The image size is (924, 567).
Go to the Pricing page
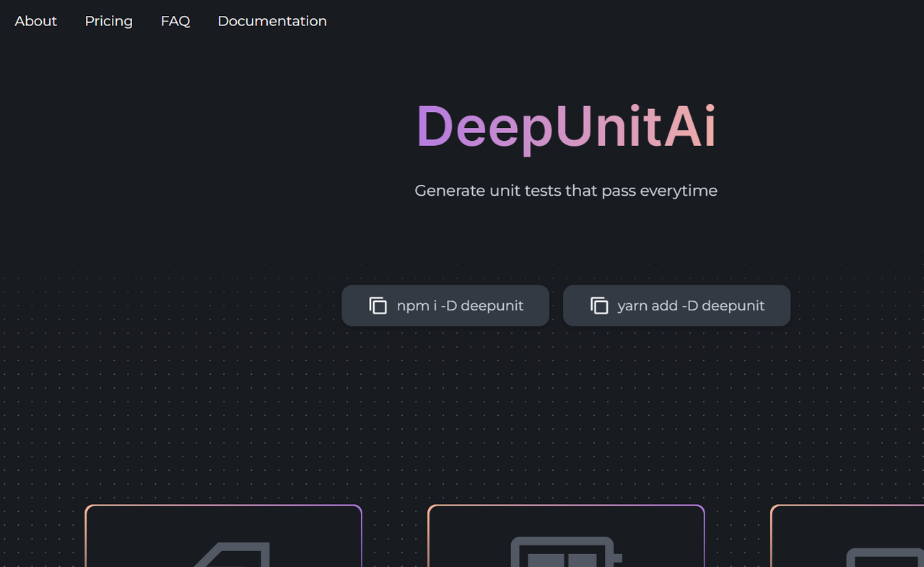pos(109,21)
